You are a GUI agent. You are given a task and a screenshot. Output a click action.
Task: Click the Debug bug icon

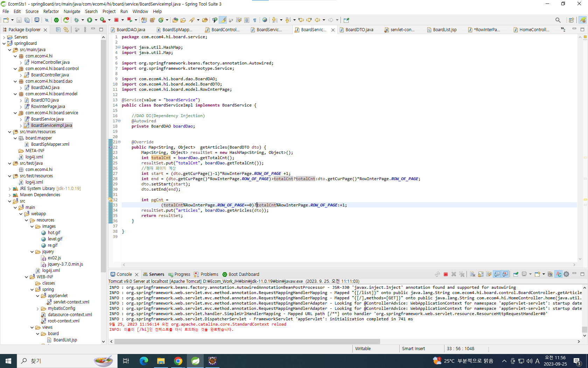[x=76, y=20]
